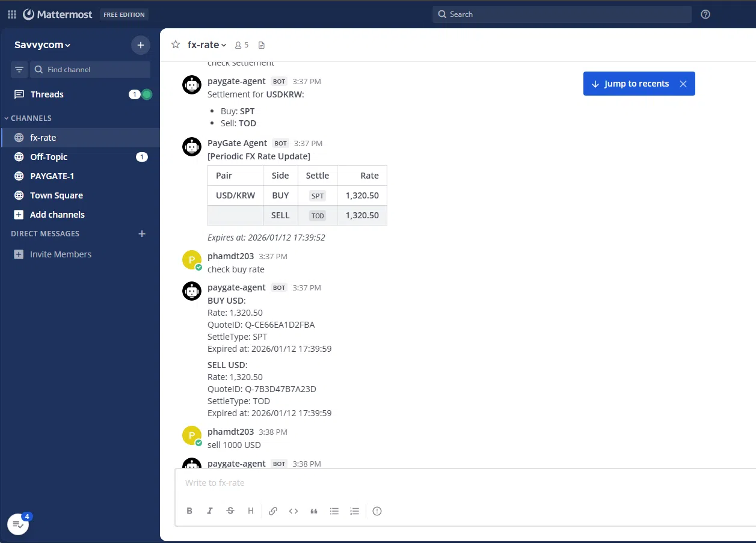Click Add channels in the sidebar
Viewport: 756px width, 543px height.
pos(80,215)
